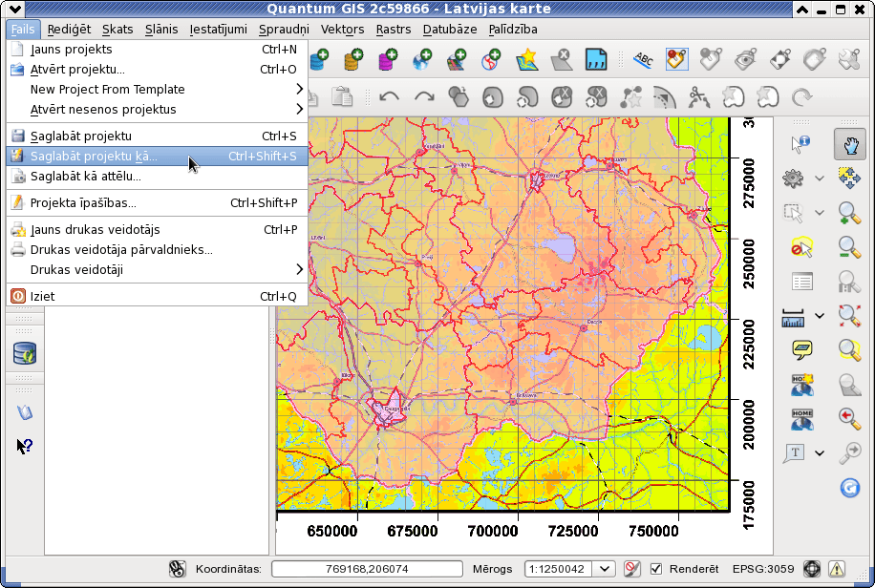
Task: Select the Identify features tool
Action: tap(800, 143)
